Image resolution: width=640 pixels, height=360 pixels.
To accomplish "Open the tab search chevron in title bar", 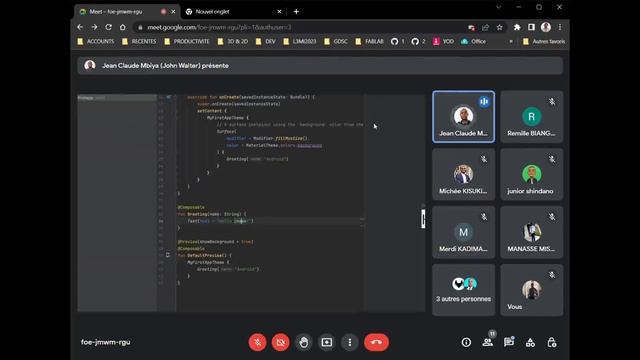I will point(498,7).
